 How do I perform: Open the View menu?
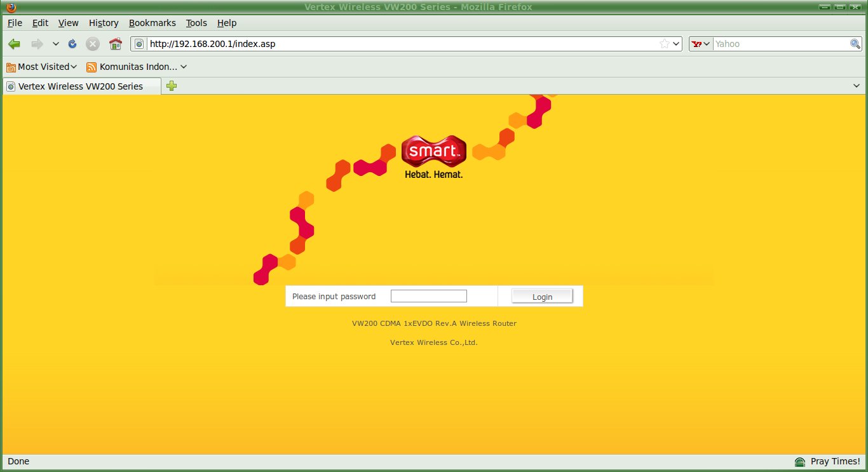pyautogui.click(x=69, y=23)
